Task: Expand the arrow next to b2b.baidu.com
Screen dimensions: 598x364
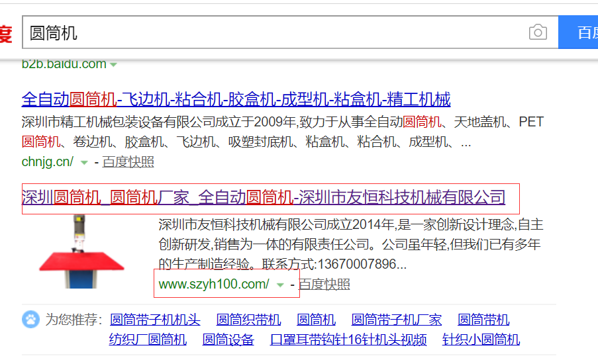Action: (x=114, y=65)
